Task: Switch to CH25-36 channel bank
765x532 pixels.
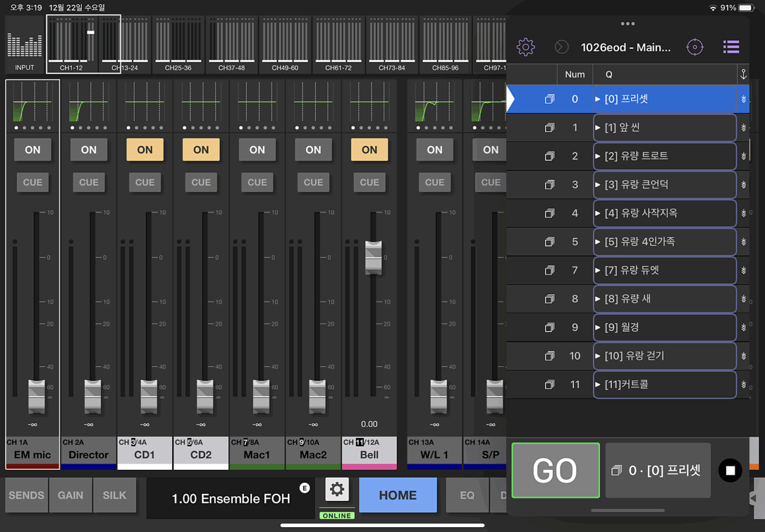Action: (x=178, y=44)
